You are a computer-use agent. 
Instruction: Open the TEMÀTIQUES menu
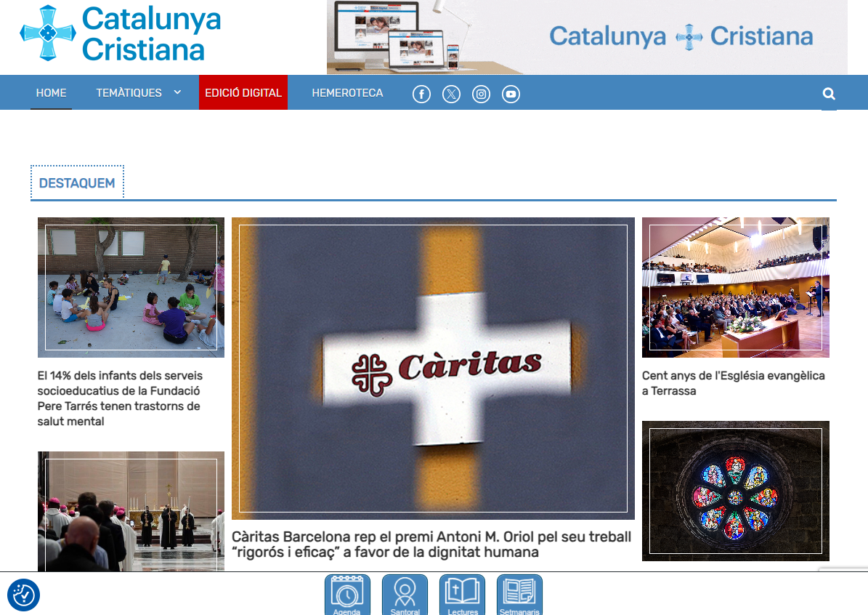129,92
